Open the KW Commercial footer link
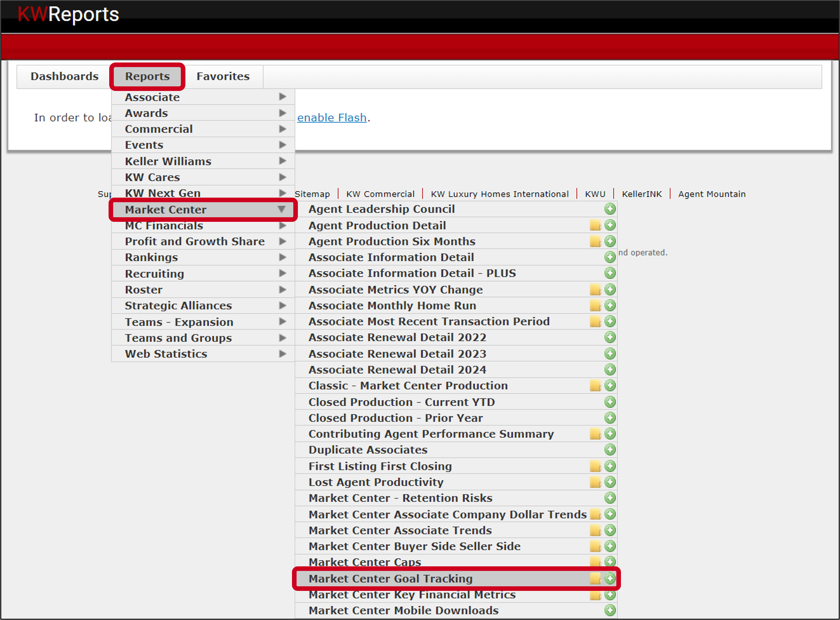Viewport: 840px width, 620px height. [x=380, y=194]
